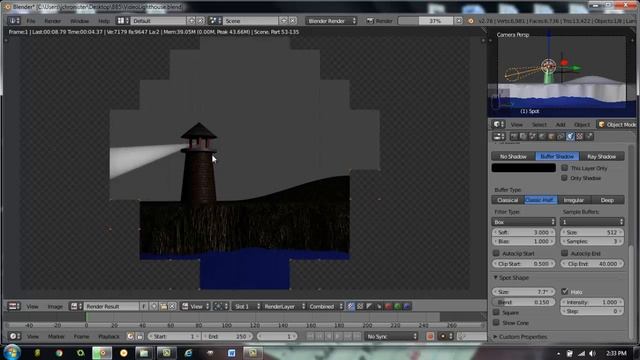Viewport: 640px width, 360px height.
Task: Select Deep buffer type
Action: (607, 200)
